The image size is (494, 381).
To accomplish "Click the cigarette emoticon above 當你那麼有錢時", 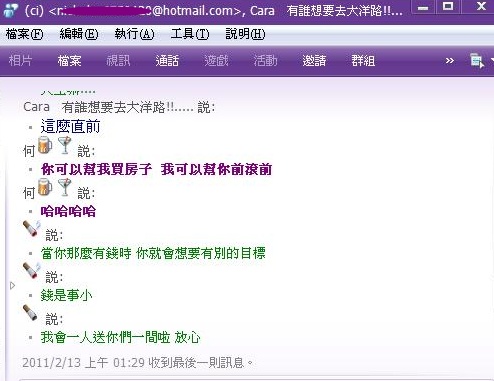I will 31,228.
